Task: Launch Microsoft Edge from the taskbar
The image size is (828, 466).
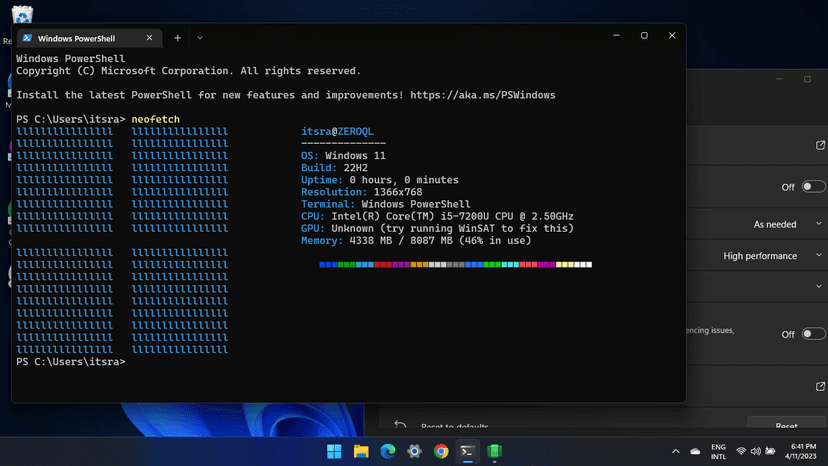Action: (x=388, y=451)
